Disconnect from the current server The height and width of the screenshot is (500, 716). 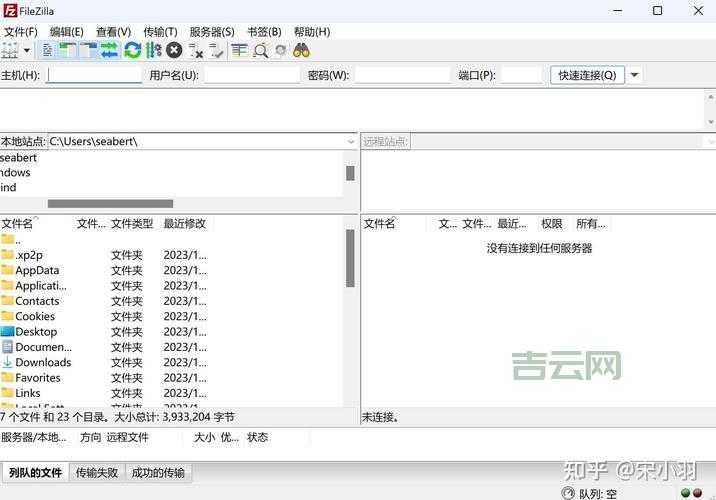(195, 50)
